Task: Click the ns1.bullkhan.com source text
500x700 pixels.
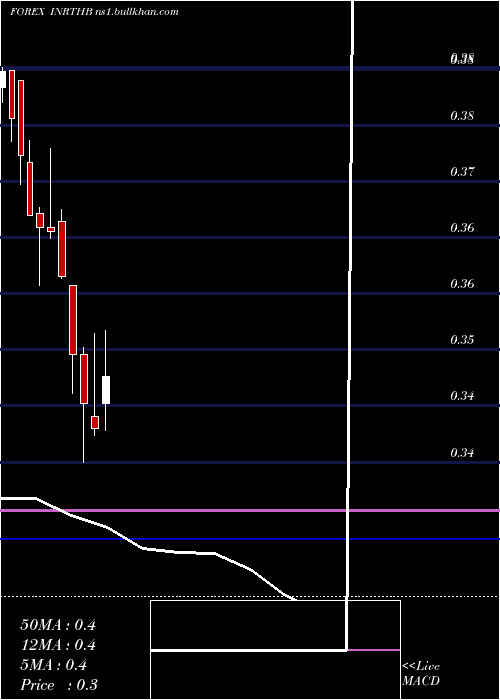Action: pyautogui.click(x=137, y=12)
